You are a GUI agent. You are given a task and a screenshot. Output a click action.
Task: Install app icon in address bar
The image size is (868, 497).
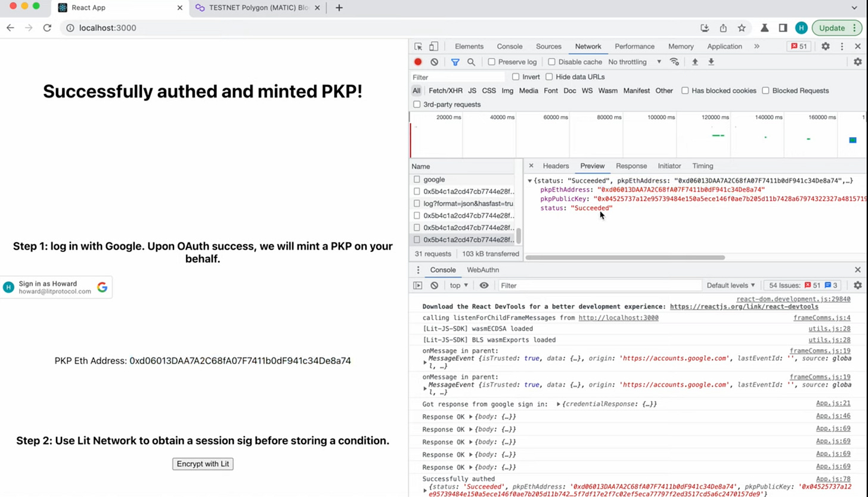click(x=705, y=28)
